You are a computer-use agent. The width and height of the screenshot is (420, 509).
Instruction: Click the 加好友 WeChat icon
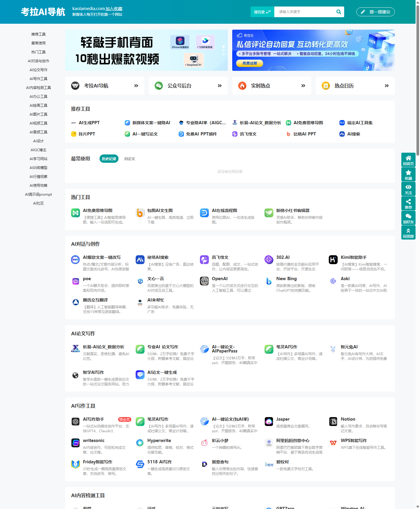coord(408,216)
